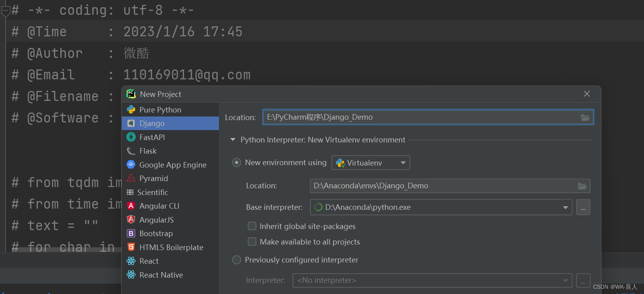
Task: Select Pyramid project type
Action: click(x=170, y=178)
